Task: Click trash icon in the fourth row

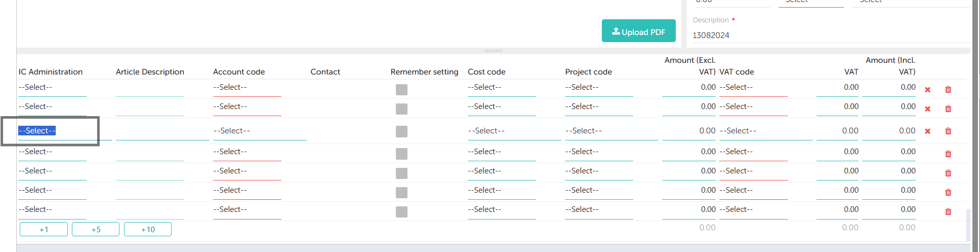Action: (948, 154)
